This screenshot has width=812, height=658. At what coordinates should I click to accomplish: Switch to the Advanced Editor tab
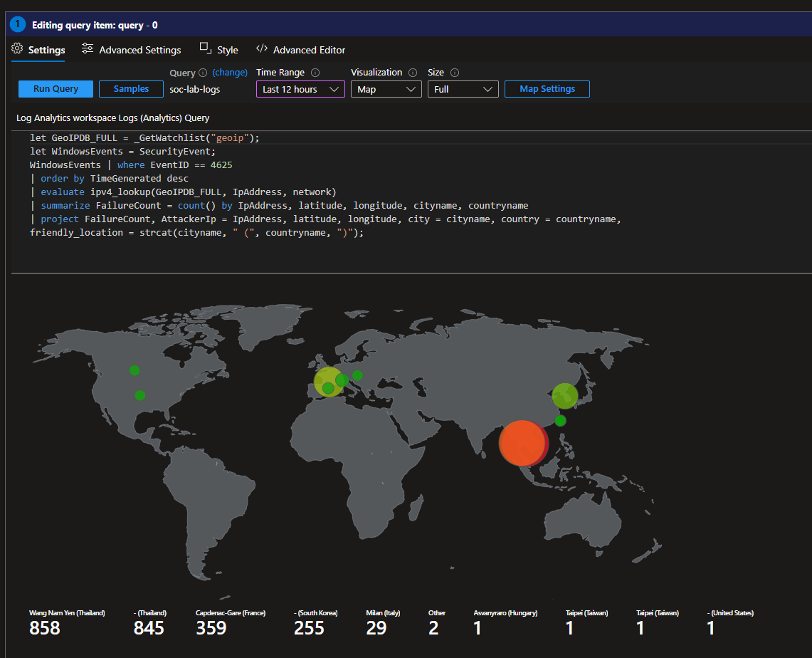point(300,50)
